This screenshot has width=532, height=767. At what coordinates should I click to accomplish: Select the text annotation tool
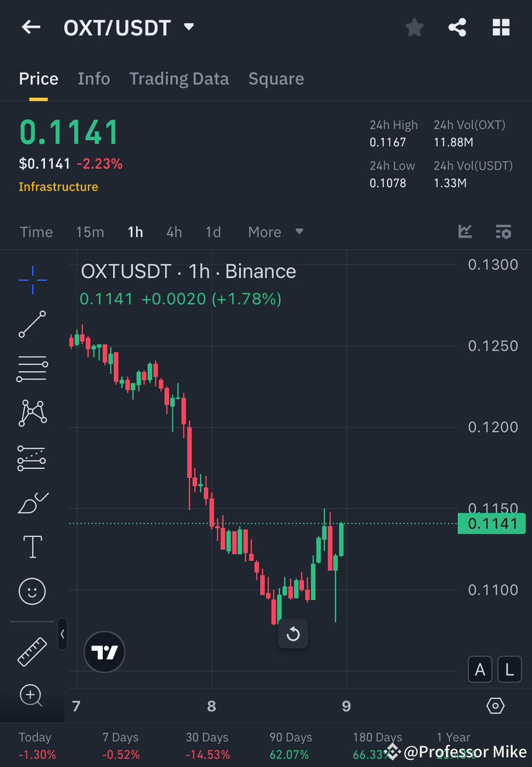32,546
